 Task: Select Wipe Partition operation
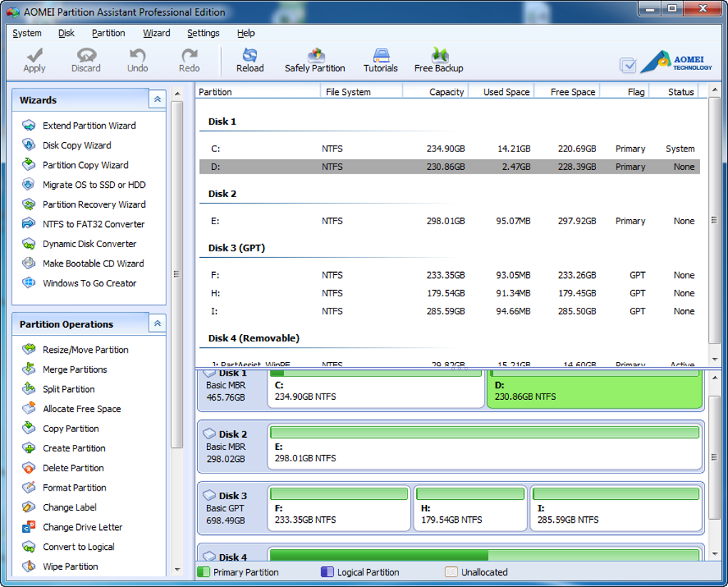tap(70, 567)
